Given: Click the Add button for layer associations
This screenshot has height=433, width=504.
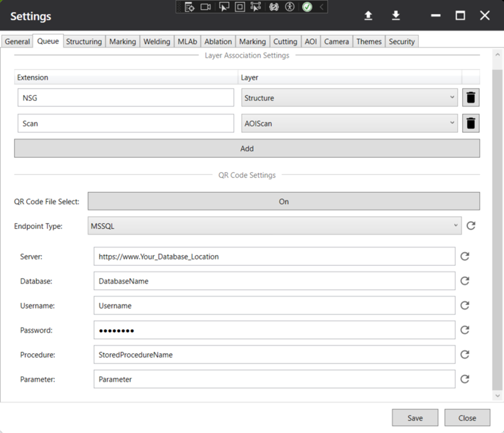Looking at the screenshot, I should [x=247, y=148].
